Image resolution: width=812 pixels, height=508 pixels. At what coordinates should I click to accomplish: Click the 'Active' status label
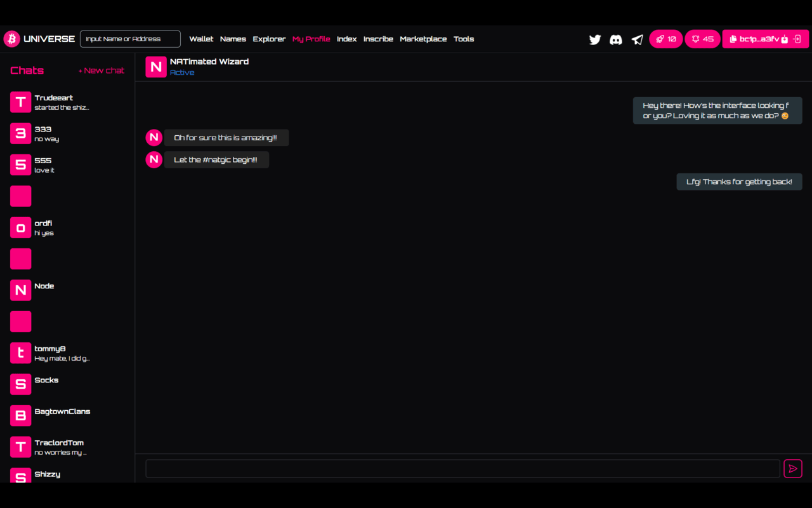tap(182, 72)
